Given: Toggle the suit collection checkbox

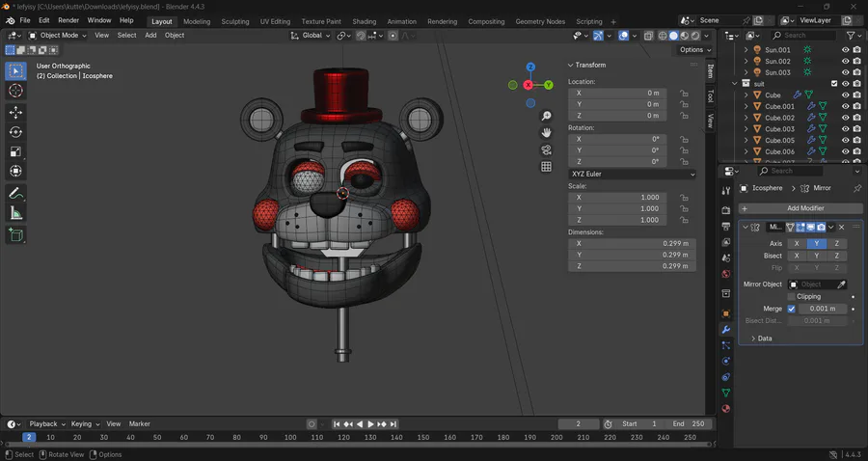Looking at the screenshot, I should [834, 84].
